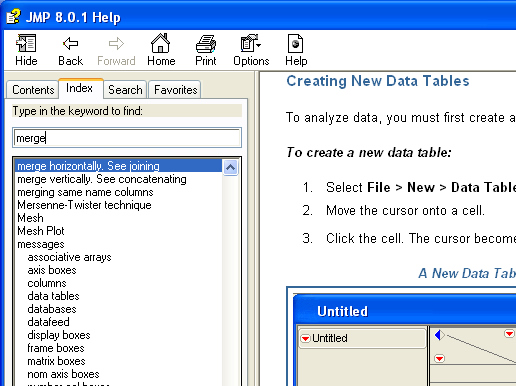The width and height of the screenshot is (516, 386).
Task: Select 'matrix boxes' under messages
Action: [x=56, y=361]
